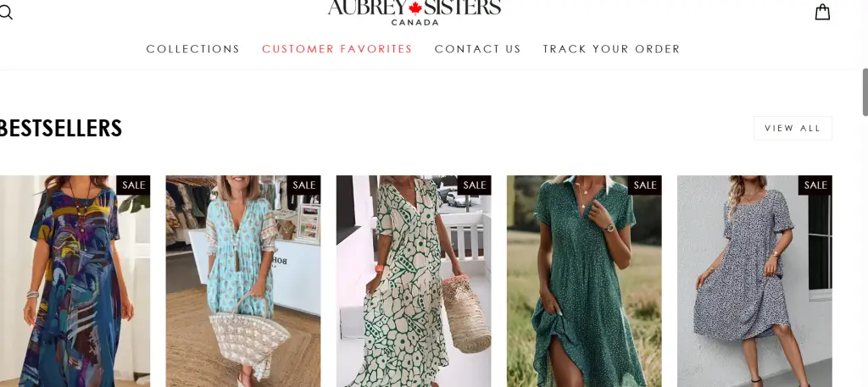Screen dimensions: 868x387
Task: View the turquoise tassel dress product
Action: pyautogui.click(x=243, y=282)
